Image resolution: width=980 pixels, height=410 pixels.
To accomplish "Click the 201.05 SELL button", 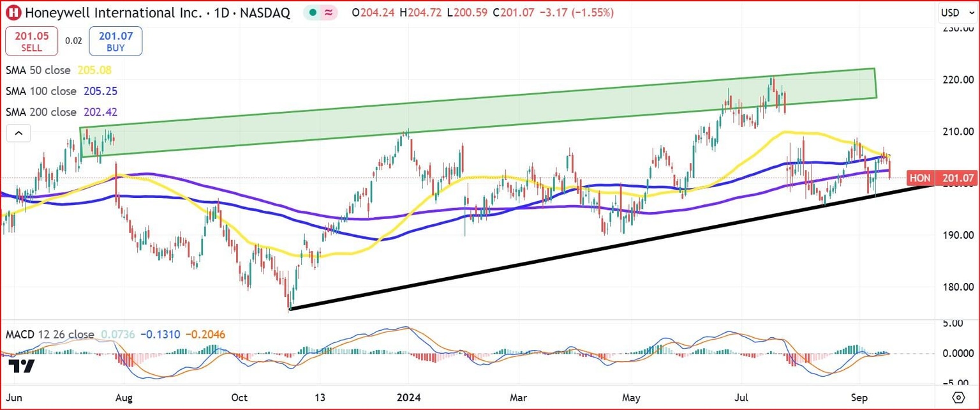I will 32,41.
